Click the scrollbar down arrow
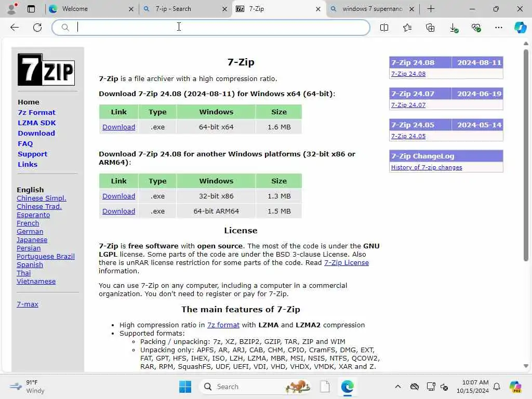532x399 pixels. click(526, 366)
